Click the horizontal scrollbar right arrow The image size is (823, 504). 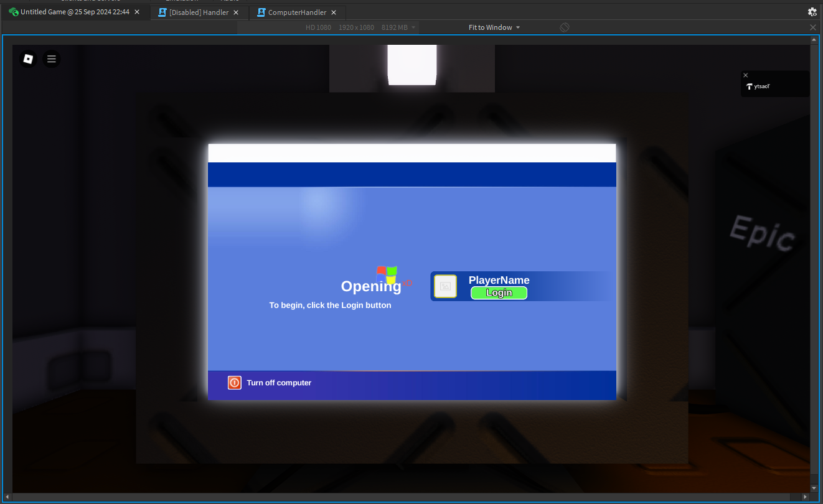806,497
